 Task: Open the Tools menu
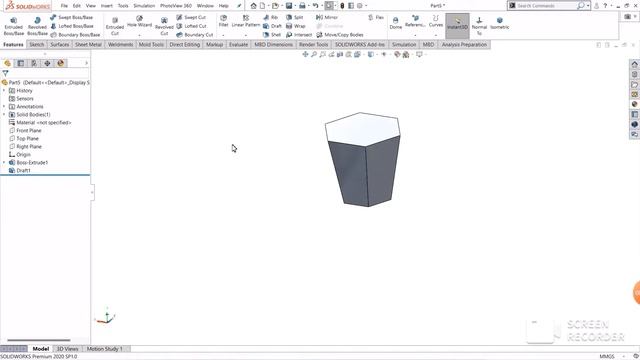click(x=123, y=6)
